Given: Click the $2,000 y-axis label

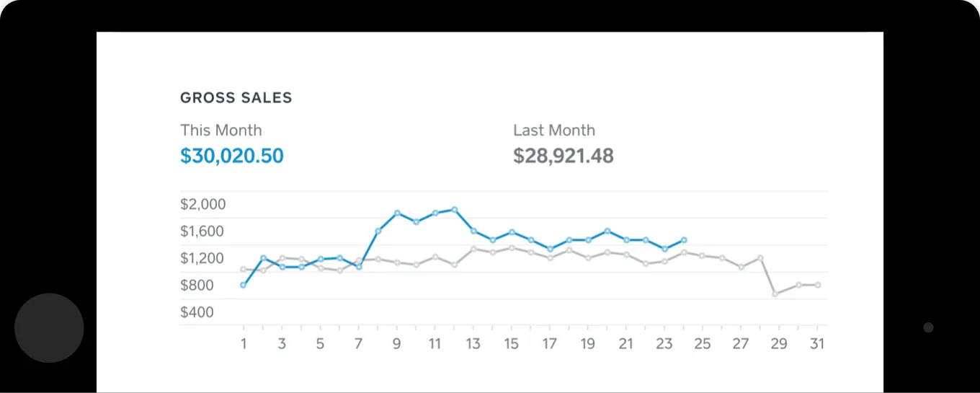Looking at the screenshot, I should (x=202, y=204).
